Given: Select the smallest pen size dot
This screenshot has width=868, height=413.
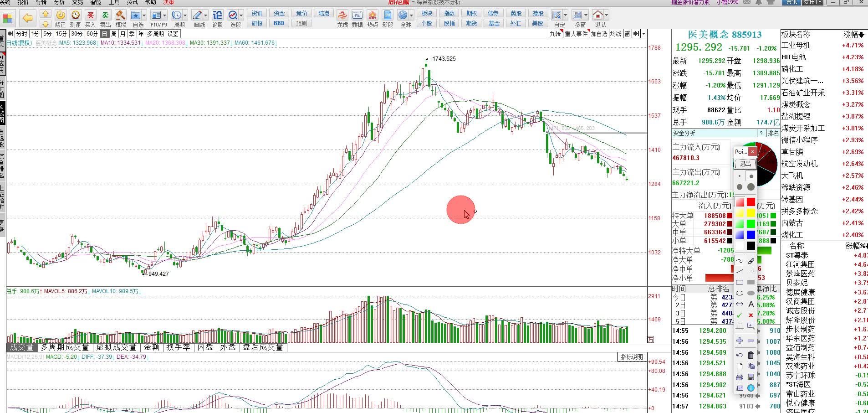Looking at the screenshot, I should click(740, 176).
